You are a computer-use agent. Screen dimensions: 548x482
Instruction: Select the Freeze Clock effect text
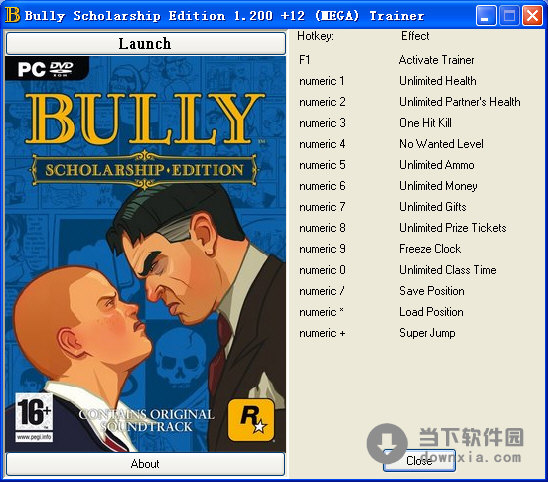coord(430,249)
